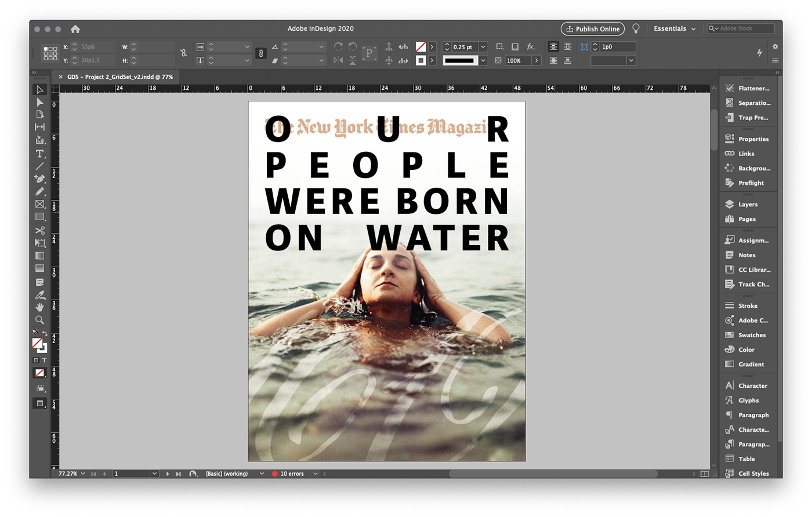This screenshot has height=517, width=812.
Task: Select the Pen tool in toolbox
Action: [39, 179]
